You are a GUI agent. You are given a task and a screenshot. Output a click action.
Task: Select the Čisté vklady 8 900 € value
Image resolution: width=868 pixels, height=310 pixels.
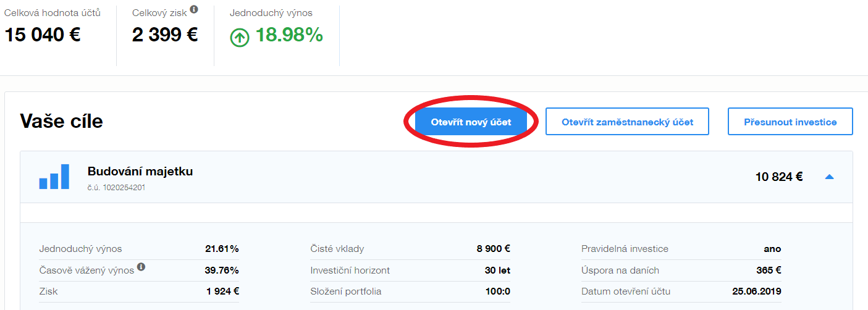coord(493,249)
